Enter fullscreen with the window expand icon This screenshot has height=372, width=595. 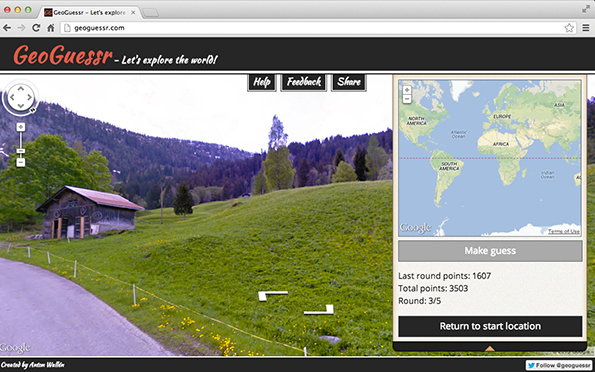586,9
